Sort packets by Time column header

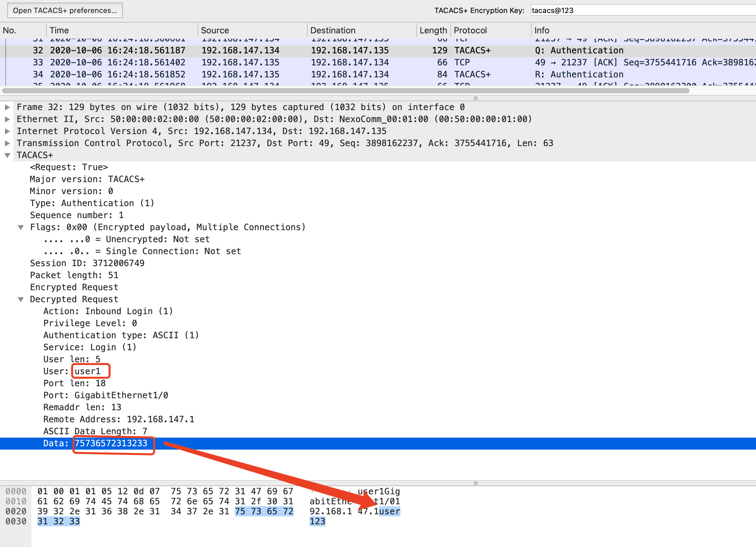[122, 30]
